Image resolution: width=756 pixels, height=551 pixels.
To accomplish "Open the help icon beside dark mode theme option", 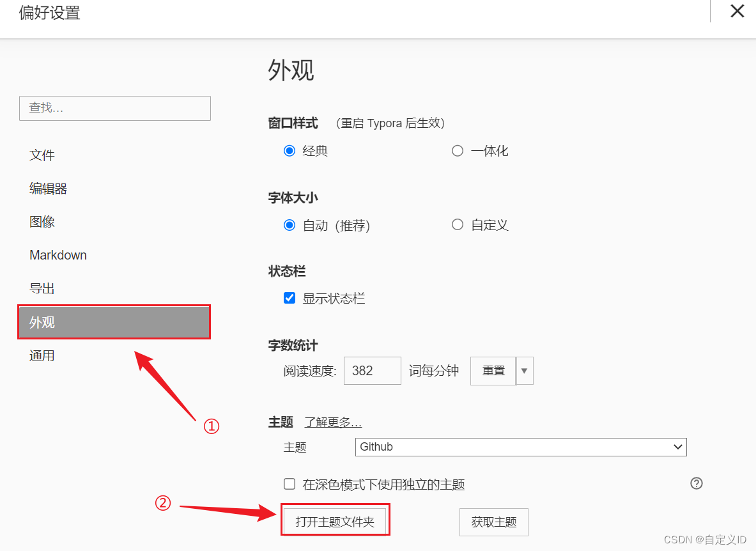I will (x=697, y=483).
